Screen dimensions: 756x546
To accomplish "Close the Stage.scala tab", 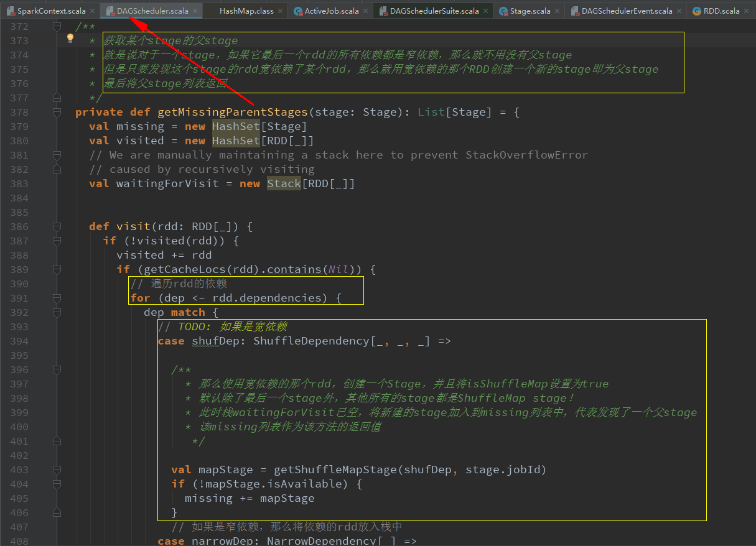I will pyautogui.click(x=557, y=11).
